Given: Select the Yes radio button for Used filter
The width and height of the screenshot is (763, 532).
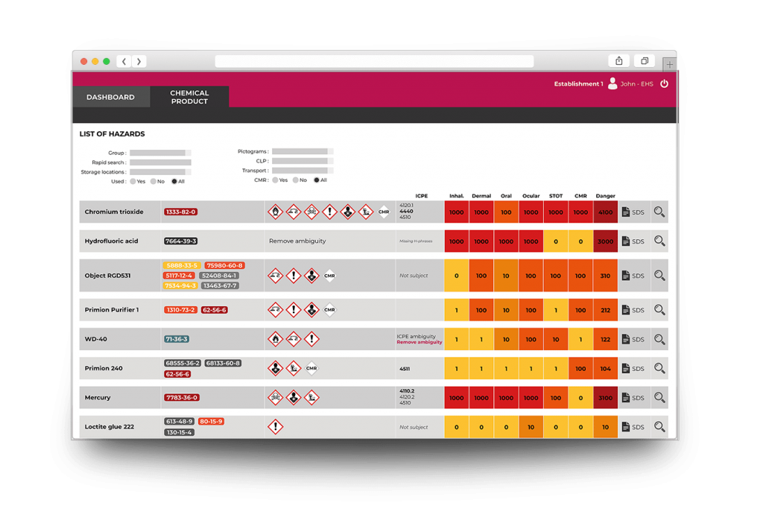Looking at the screenshot, I should pos(134,181).
